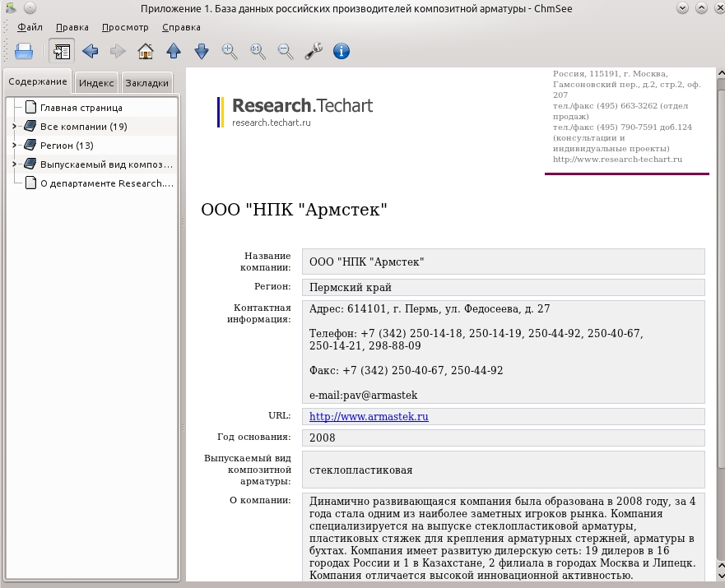Go forward with the right arrow icon
The height and width of the screenshot is (588, 725).
point(118,51)
